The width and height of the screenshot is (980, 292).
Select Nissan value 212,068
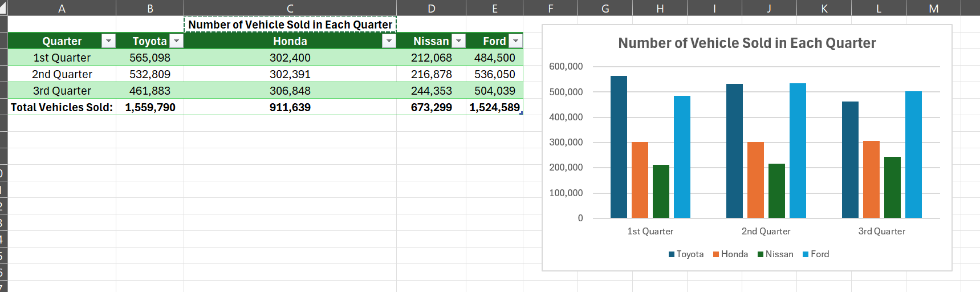pos(432,58)
